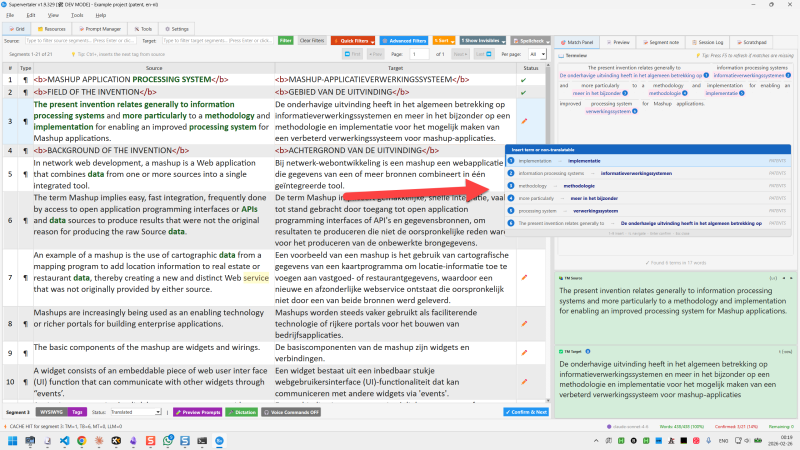Screen dimensions: 800x450
Task: Expand the Show Invisibles dropdown
Action: pos(483,41)
